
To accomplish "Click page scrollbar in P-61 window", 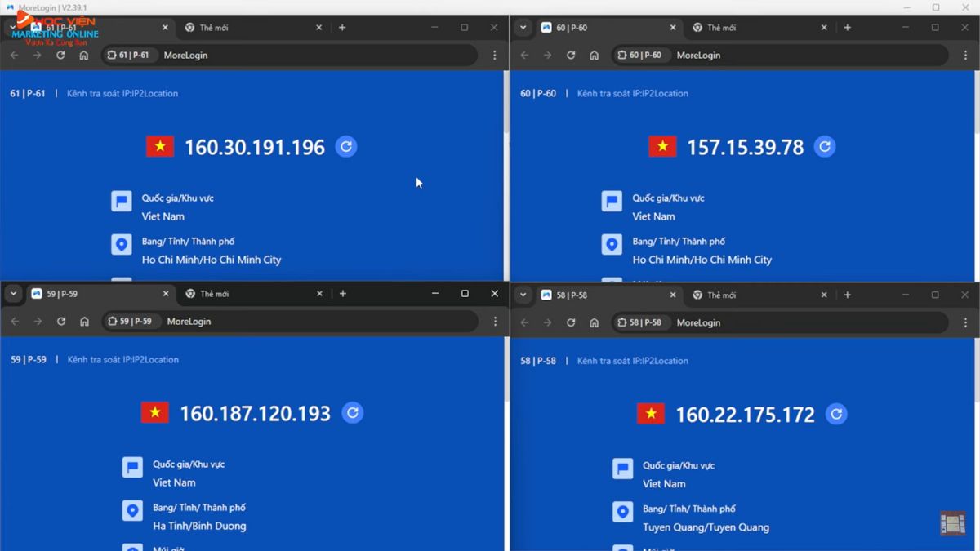I will click(x=506, y=102).
